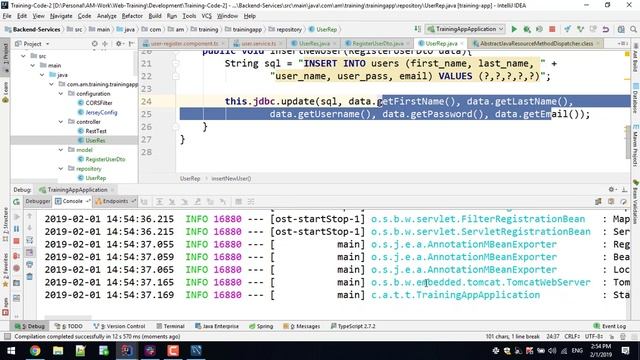Click View Breakpoints icon in Debug sidebar
The width and height of the screenshot is (640, 360).
tap(17, 256)
